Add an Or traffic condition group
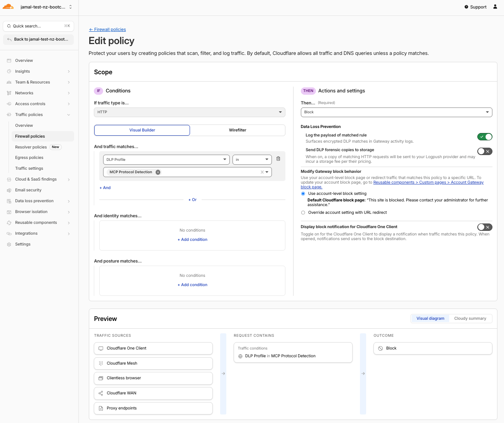This screenshot has height=423, width=504. coord(192,200)
